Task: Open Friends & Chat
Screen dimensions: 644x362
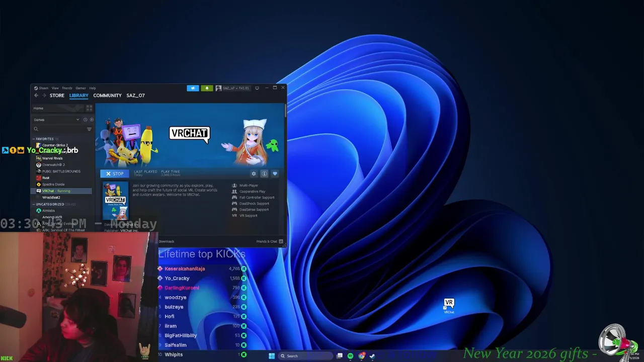Action: tap(270, 241)
